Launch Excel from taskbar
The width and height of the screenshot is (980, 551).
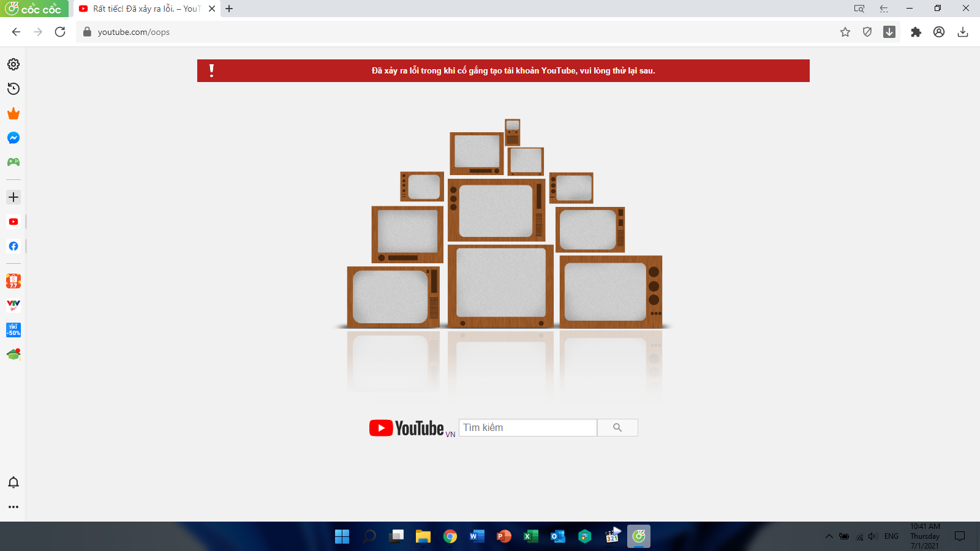(531, 536)
